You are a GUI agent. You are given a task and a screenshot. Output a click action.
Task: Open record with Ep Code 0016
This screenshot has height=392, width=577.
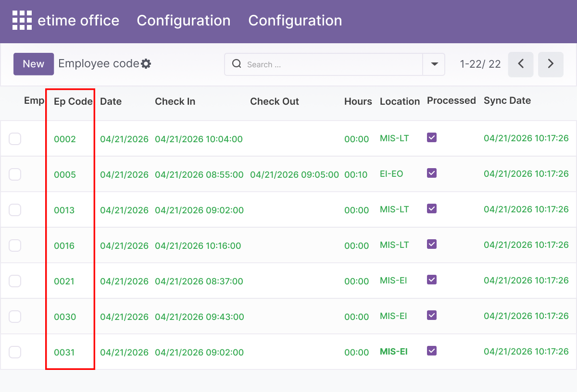click(x=64, y=246)
